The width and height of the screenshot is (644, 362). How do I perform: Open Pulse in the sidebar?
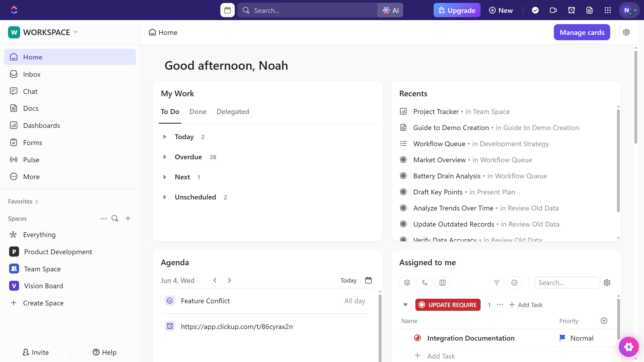pos(31,160)
